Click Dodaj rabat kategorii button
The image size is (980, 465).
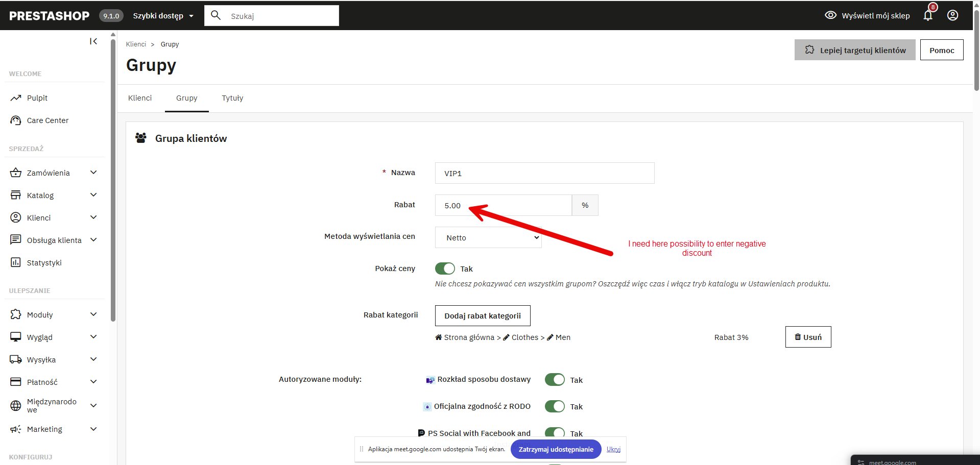pyautogui.click(x=483, y=315)
